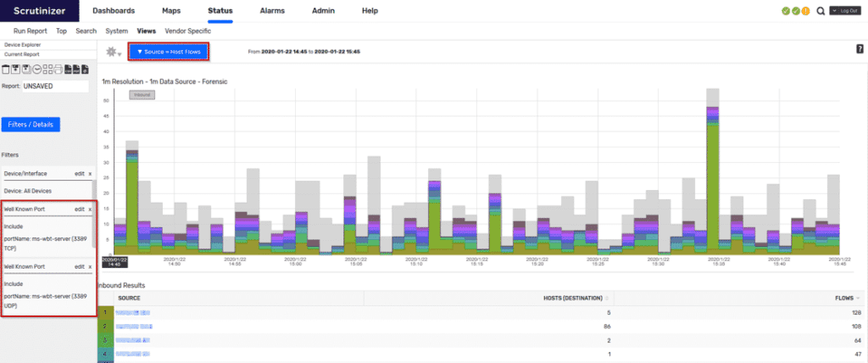Open the magnifier search icon in header
868x363 pixels.
[821, 10]
